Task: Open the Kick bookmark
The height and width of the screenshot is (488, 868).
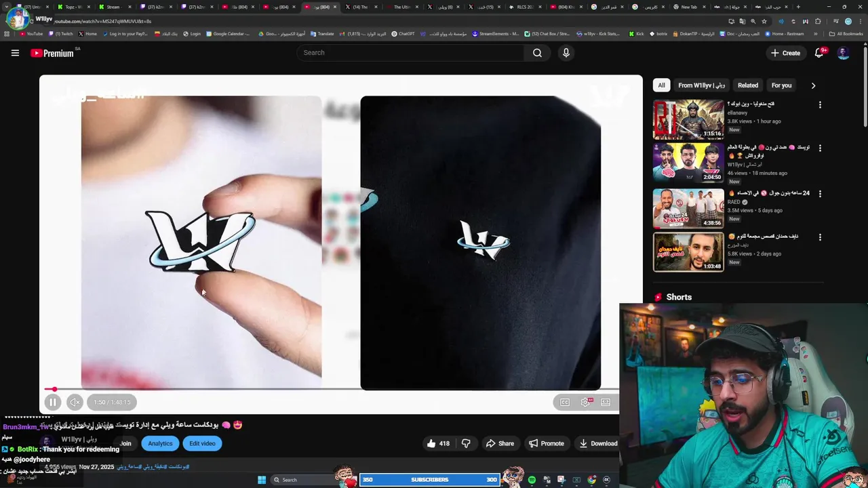Action: (x=636, y=34)
